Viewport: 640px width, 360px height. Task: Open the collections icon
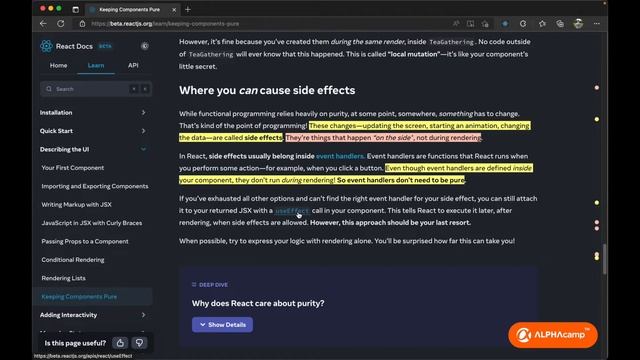click(560, 24)
